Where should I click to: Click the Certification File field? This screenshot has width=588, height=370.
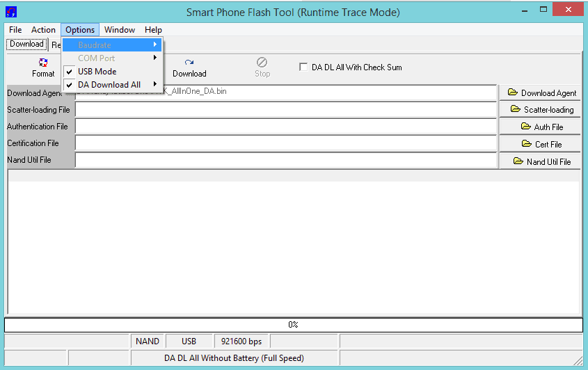(x=286, y=143)
